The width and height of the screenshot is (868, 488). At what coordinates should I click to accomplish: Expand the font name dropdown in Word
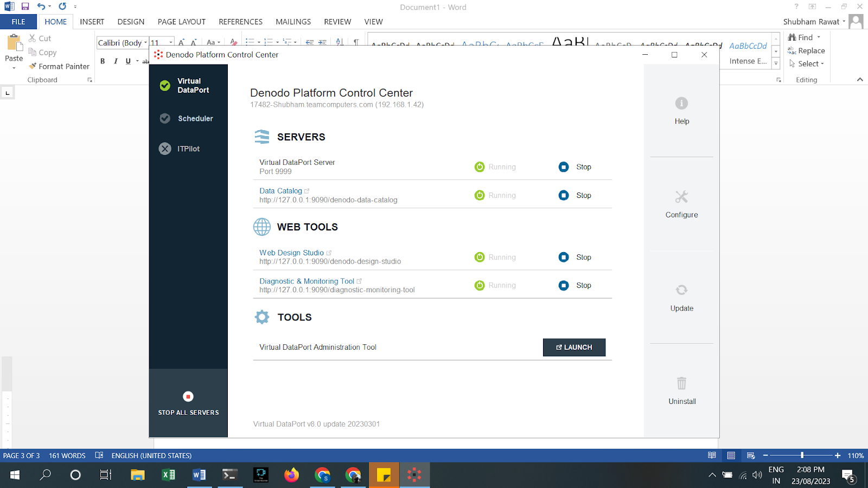point(145,43)
